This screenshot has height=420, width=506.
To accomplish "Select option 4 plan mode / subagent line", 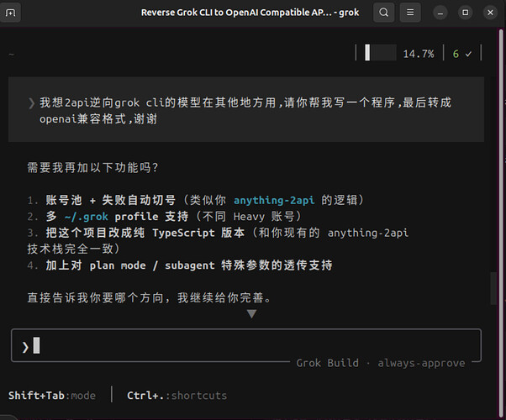I will pyautogui.click(x=180, y=265).
